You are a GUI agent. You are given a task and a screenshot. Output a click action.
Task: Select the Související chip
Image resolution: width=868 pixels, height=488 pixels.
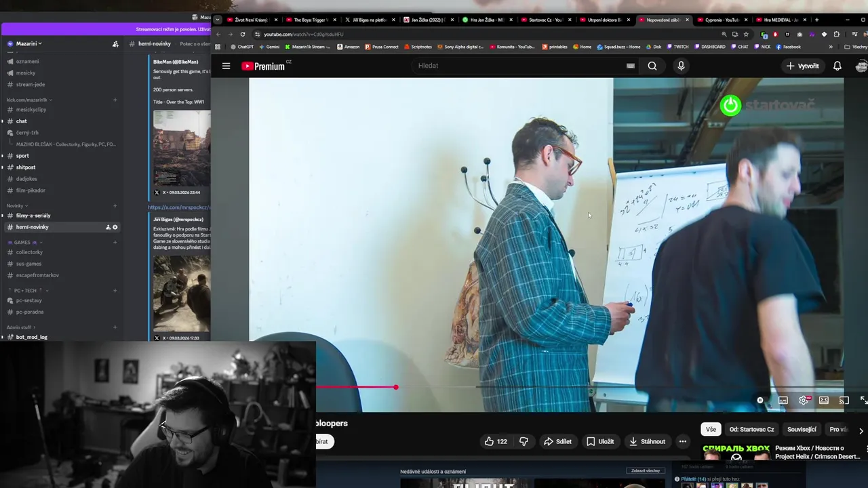click(802, 429)
